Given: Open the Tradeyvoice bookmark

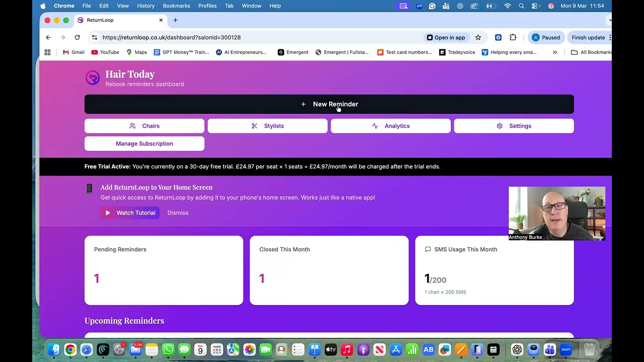Looking at the screenshot, I should (457, 52).
